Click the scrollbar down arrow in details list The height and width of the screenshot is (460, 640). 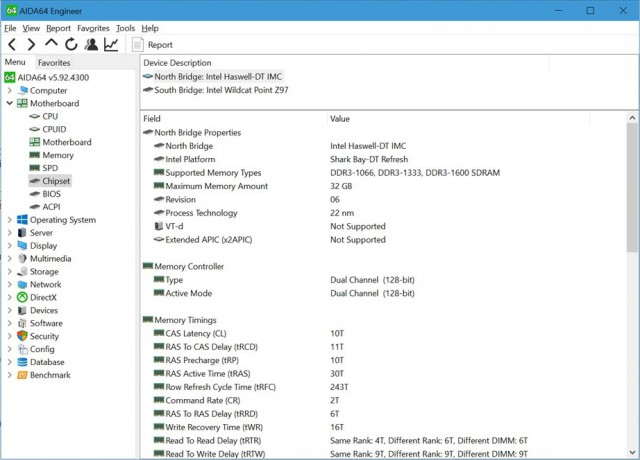pyautogui.click(x=632, y=453)
